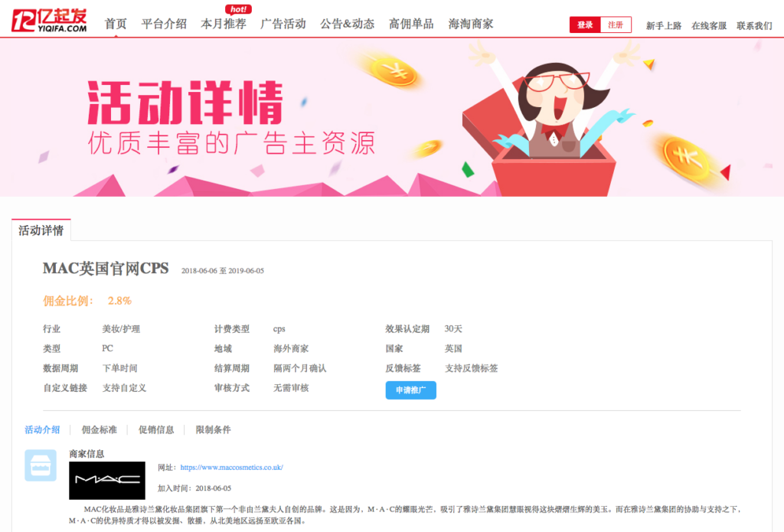784x532 pixels.
Task: Click the value 支持反馈标签
Action: [471, 368]
